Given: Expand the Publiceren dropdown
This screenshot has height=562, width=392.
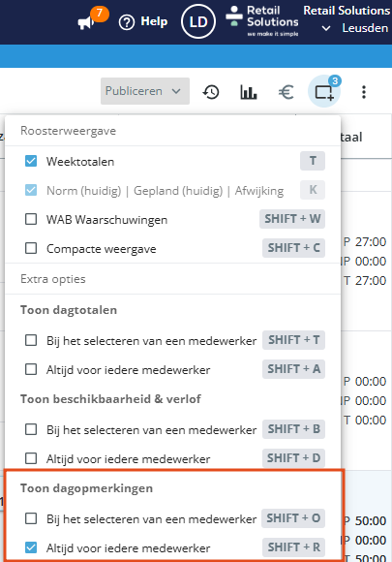Looking at the screenshot, I should point(145,91).
